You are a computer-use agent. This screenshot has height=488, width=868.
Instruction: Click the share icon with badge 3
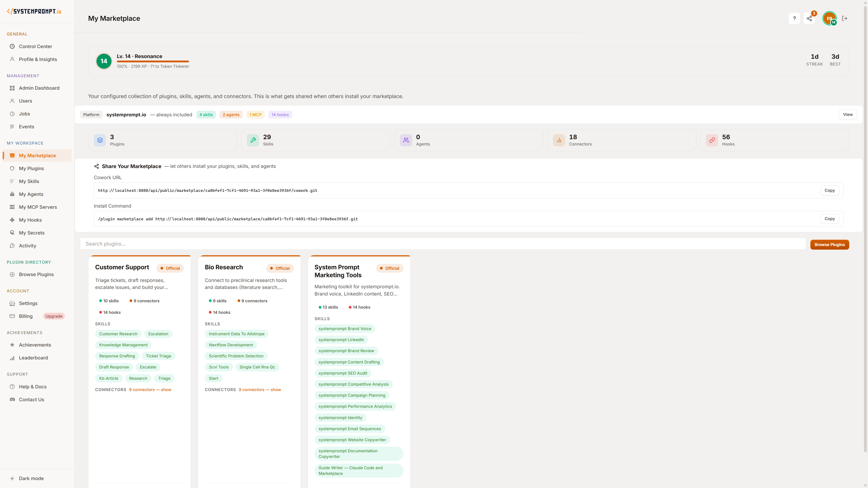point(810,18)
